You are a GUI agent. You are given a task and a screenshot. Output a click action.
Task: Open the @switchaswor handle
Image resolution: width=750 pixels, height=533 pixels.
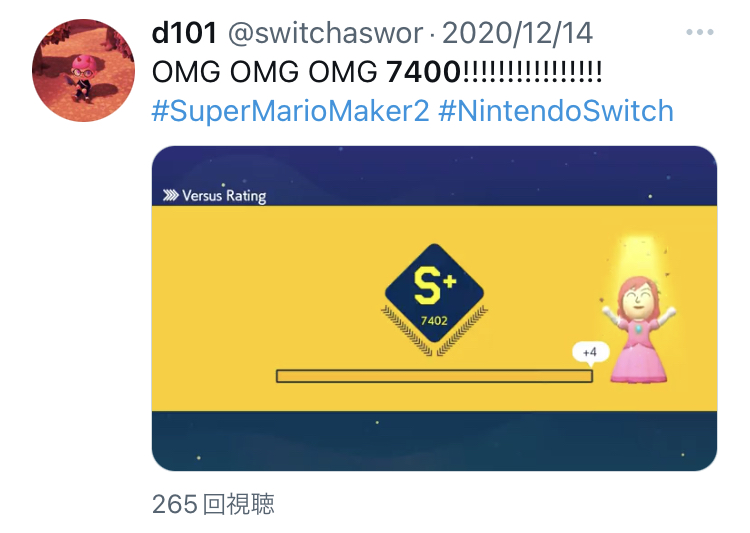pyautogui.click(x=325, y=33)
